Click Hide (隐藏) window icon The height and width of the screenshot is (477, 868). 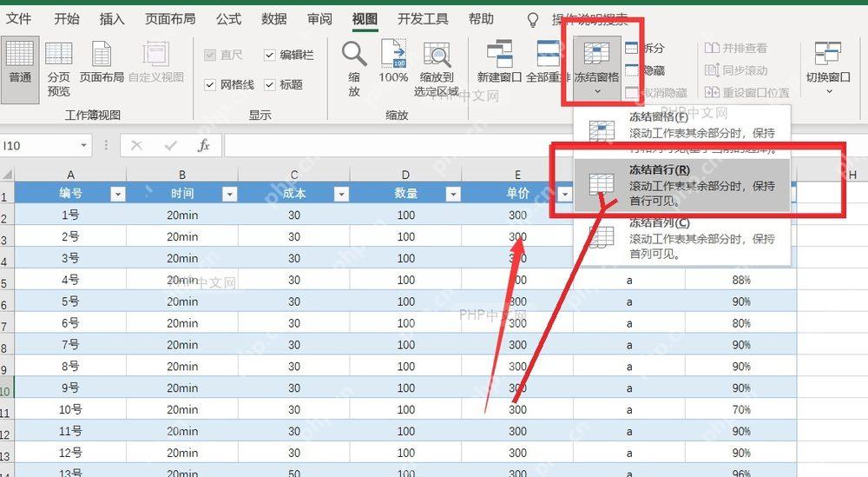632,70
